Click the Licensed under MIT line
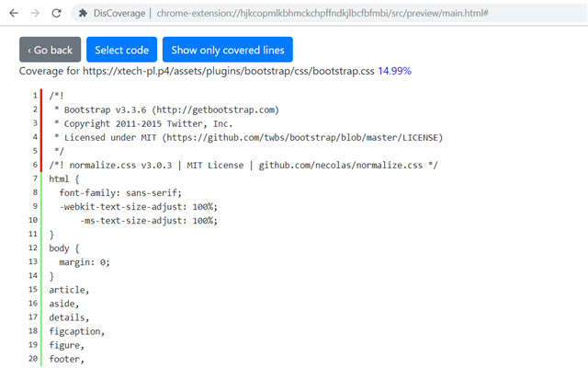This screenshot has width=588, height=368. pos(248,138)
